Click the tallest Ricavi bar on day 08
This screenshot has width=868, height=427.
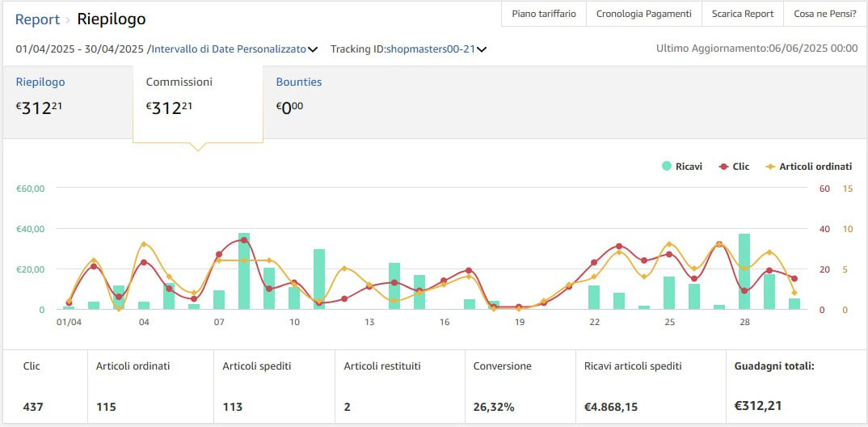click(244, 271)
